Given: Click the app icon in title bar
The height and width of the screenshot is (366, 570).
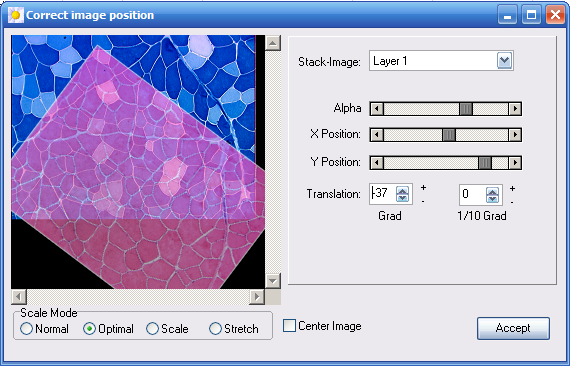Looking at the screenshot, I should [16, 15].
